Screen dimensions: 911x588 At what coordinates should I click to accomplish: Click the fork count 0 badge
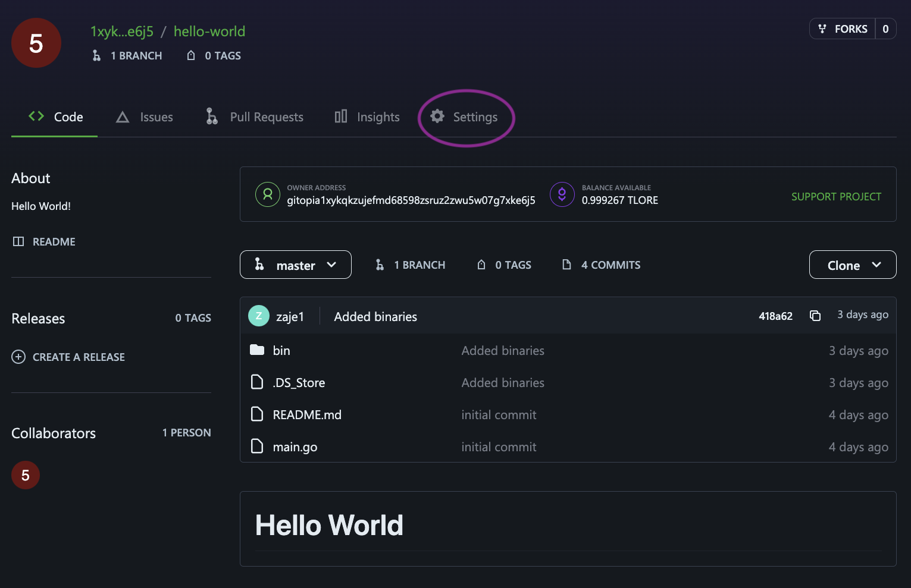(885, 29)
